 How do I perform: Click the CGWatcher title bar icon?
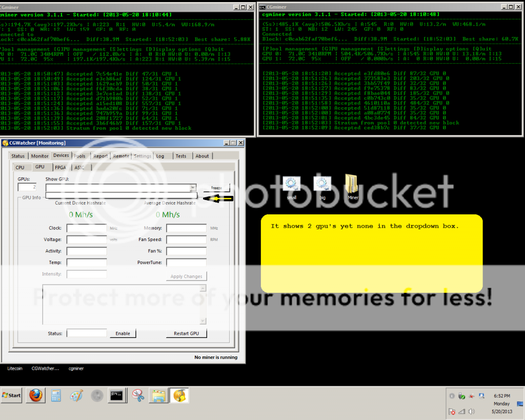coord(5,143)
